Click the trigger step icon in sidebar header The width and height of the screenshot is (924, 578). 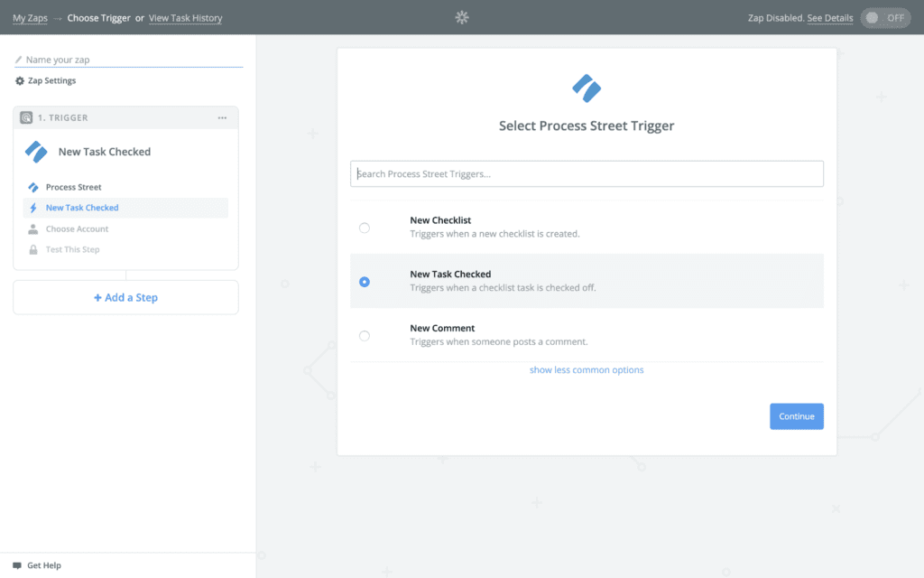click(26, 117)
